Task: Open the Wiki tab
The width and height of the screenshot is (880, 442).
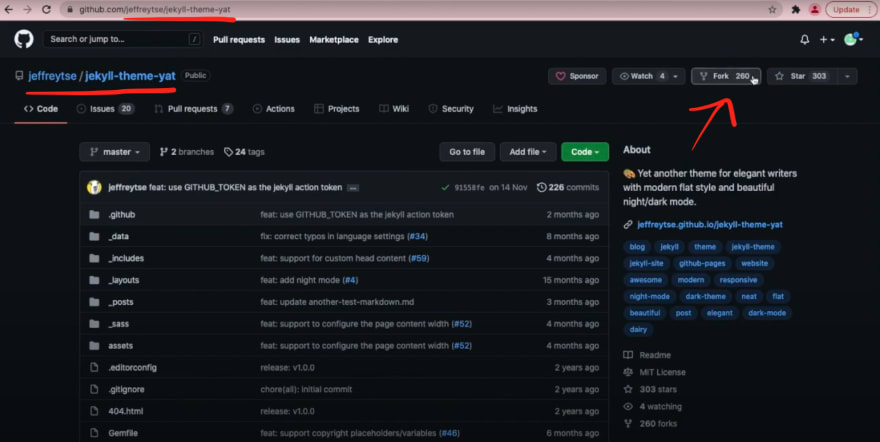Action: (394, 109)
